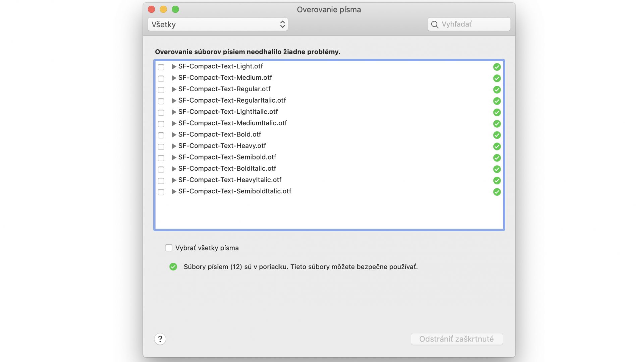Select the SF-Compact-Text-MediumItalic.otf file name
This screenshot has width=644, height=362.
(x=233, y=123)
